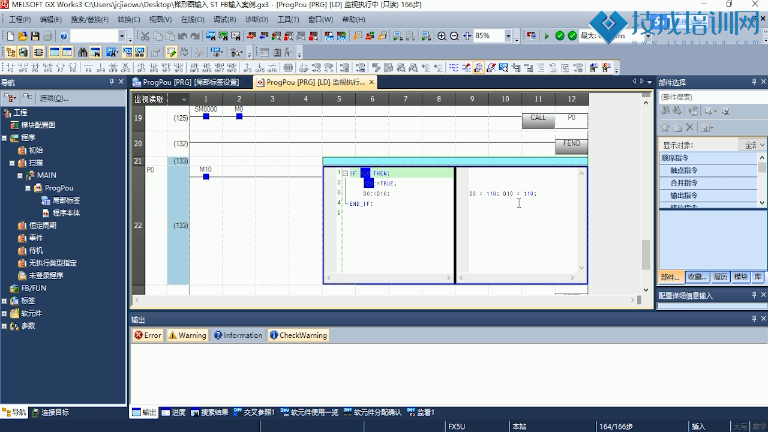Click the ladder editor horizontal scrollbar
The image size is (768, 432).
click(384, 300)
